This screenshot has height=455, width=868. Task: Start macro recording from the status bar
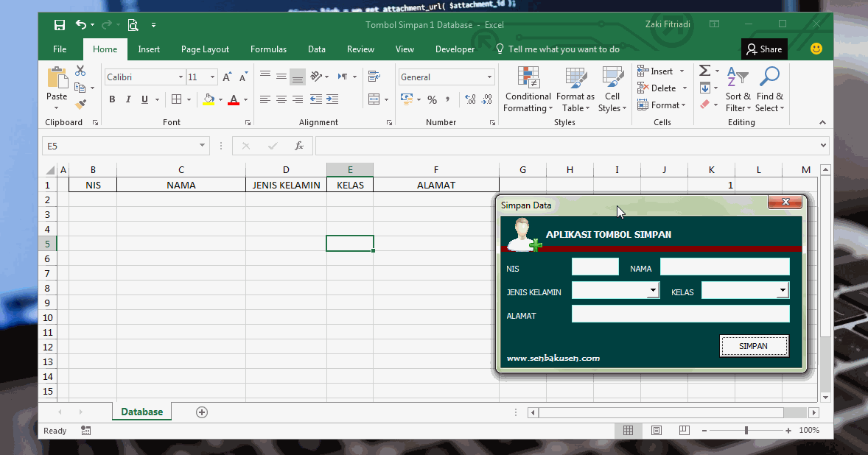[x=86, y=430]
